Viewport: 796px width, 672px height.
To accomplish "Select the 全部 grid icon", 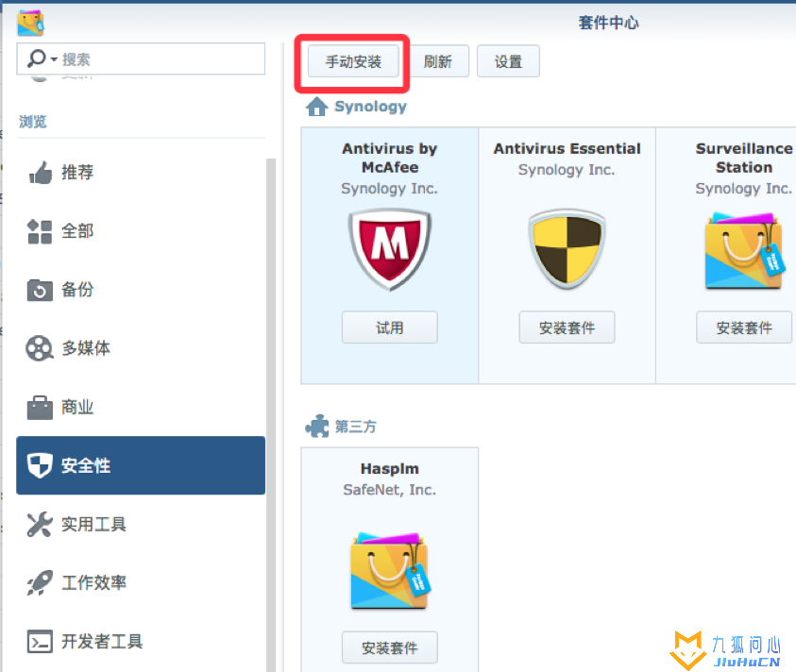I will [40, 231].
